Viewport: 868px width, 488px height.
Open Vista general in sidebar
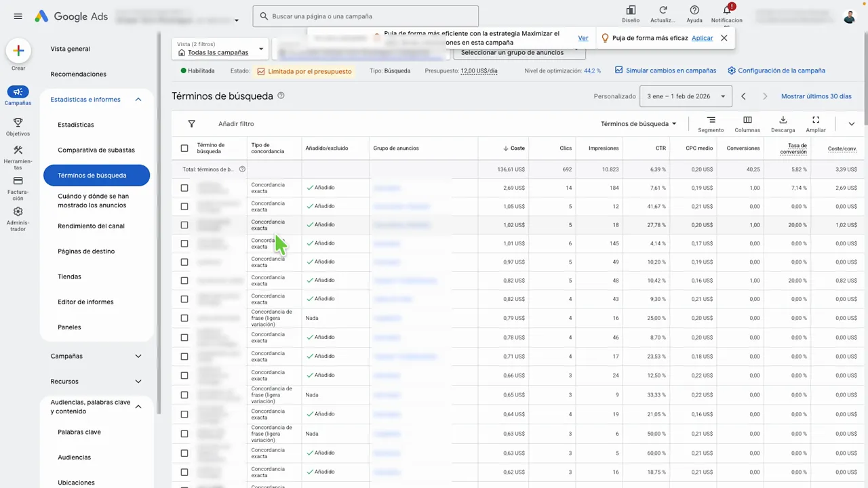71,49
